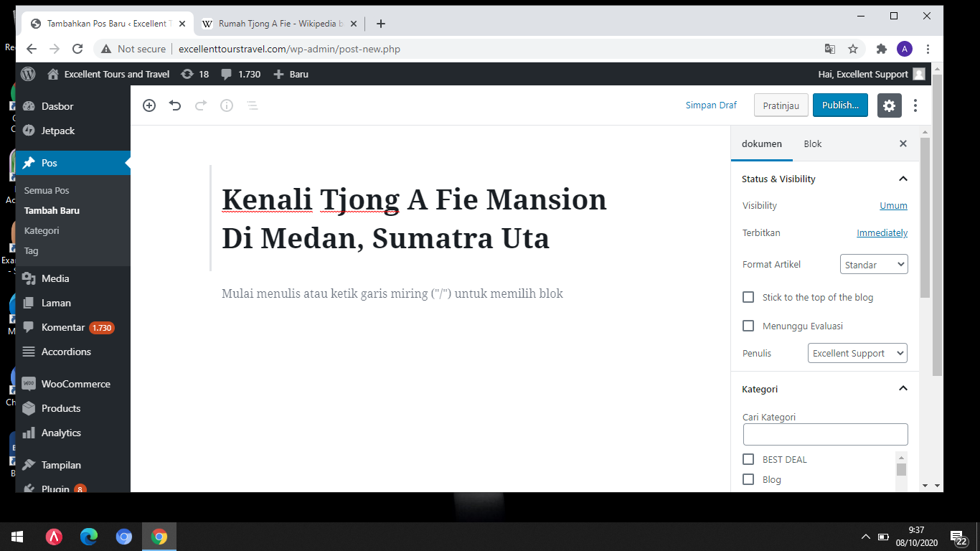Image resolution: width=980 pixels, height=551 pixels.
Task: Undo the last edit in the editor
Action: click(175, 105)
